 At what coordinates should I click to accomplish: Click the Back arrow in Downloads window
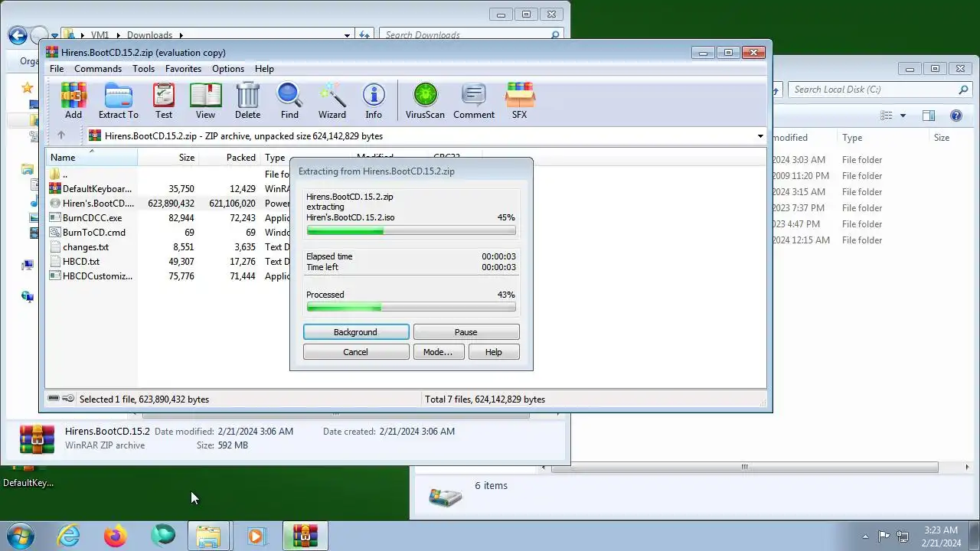click(x=18, y=35)
